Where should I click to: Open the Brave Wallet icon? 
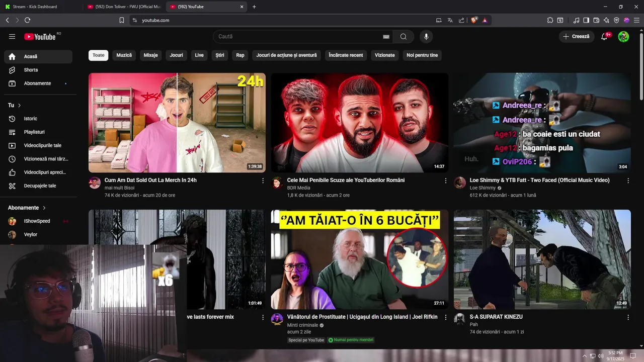pos(596,20)
